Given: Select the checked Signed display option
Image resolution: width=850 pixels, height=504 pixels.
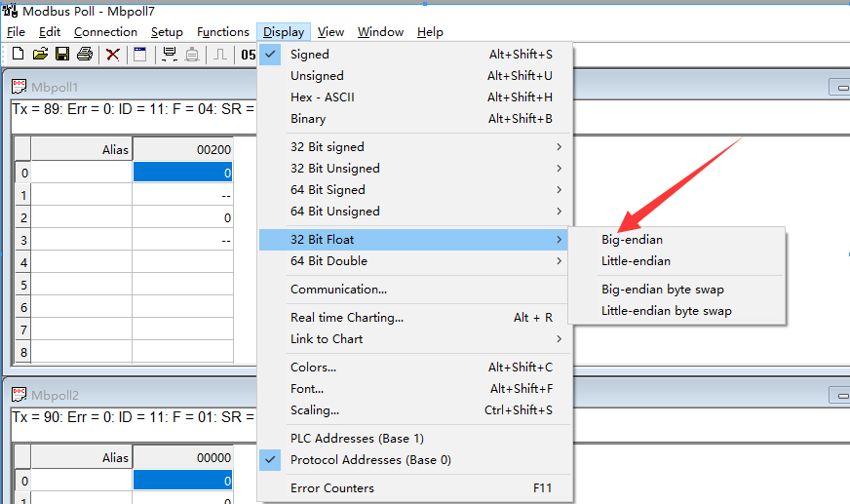Looking at the screenshot, I should 310,55.
